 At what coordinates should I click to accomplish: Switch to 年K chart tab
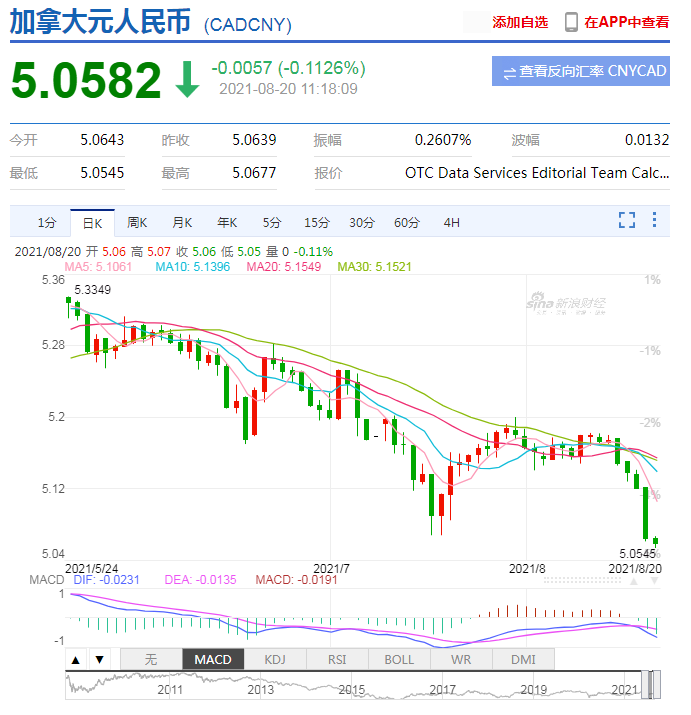click(x=227, y=223)
